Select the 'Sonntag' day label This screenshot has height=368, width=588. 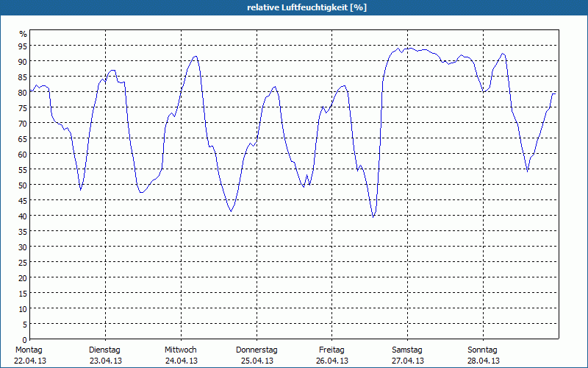pyautogui.click(x=482, y=350)
